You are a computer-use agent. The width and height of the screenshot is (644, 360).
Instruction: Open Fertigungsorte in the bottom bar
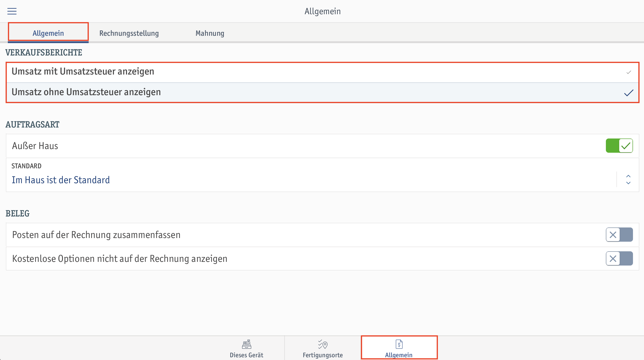pyautogui.click(x=322, y=348)
